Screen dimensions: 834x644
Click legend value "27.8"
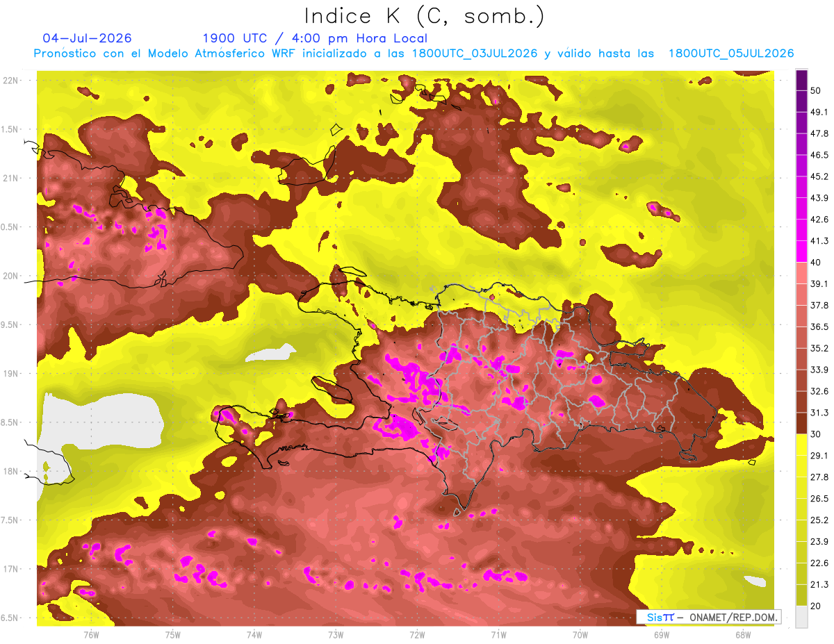click(819, 477)
